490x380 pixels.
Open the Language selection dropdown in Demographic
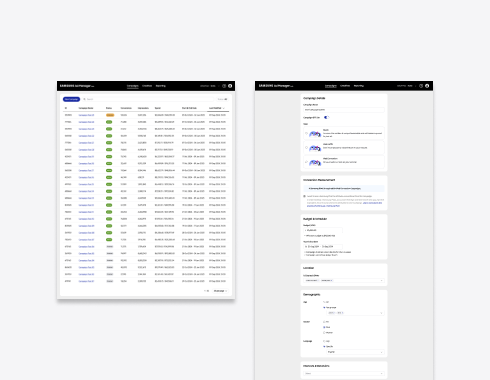click(355, 352)
